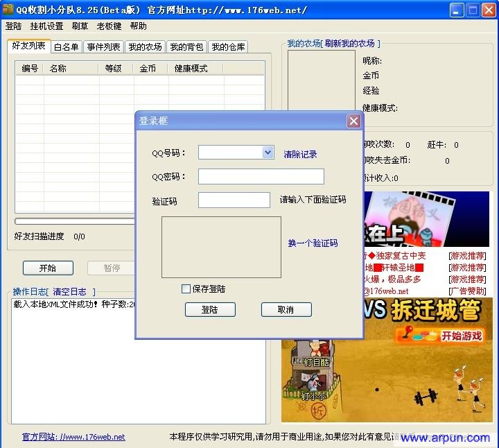This screenshot has height=448, width=499.
Task: Switch to the 我的背包 tab
Action: click(187, 47)
